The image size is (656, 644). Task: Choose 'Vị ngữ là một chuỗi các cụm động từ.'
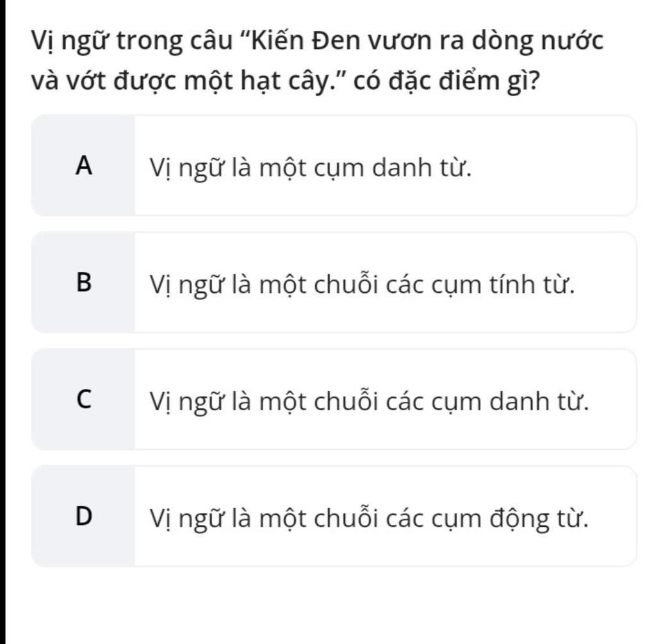point(369,518)
